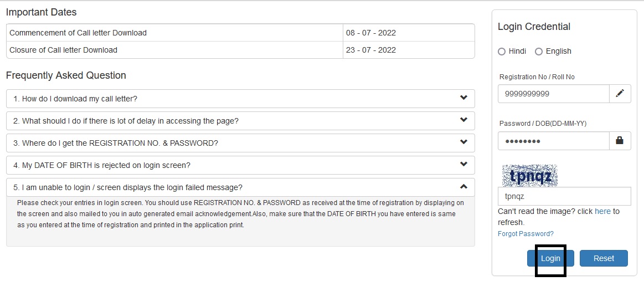Select the Hindi language radio button

coord(502,52)
